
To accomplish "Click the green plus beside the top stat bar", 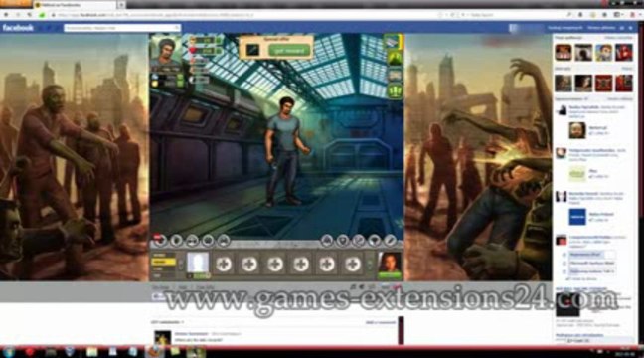I will point(219,41).
